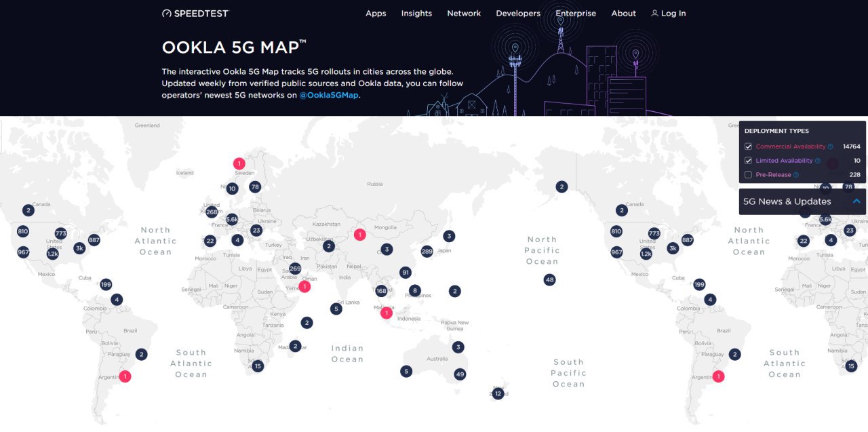Select the 2 cluster east of Philippines
This screenshot has height=432, width=868.
point(454,291)
